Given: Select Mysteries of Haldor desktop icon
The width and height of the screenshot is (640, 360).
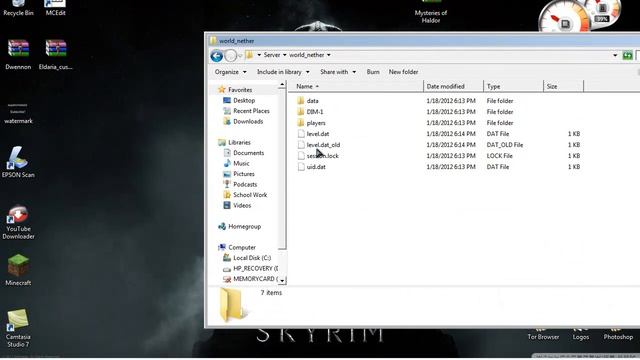Looking at the screenshot, I should point(431,12).
